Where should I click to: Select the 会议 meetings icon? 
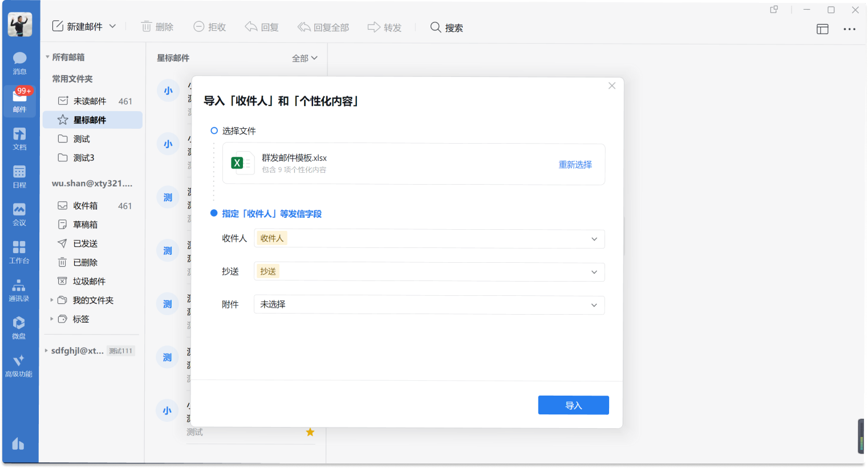19,214
